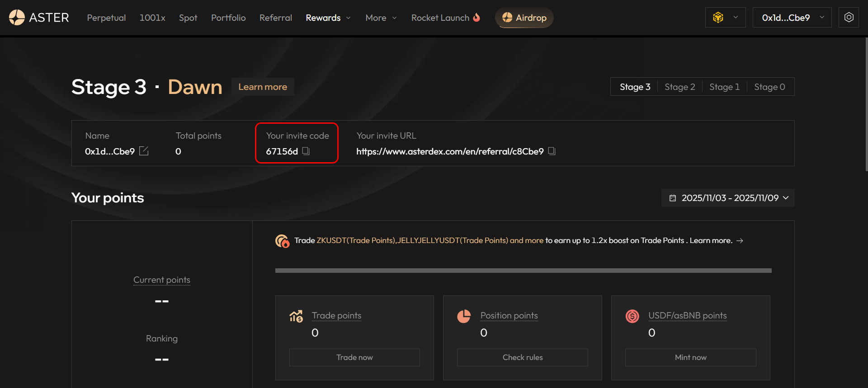The width and height of the screenshot is (868, 388).
Task: Open the date range 2025/11/03 - 2025/11/09 dropdown
Action: point(728,198)
